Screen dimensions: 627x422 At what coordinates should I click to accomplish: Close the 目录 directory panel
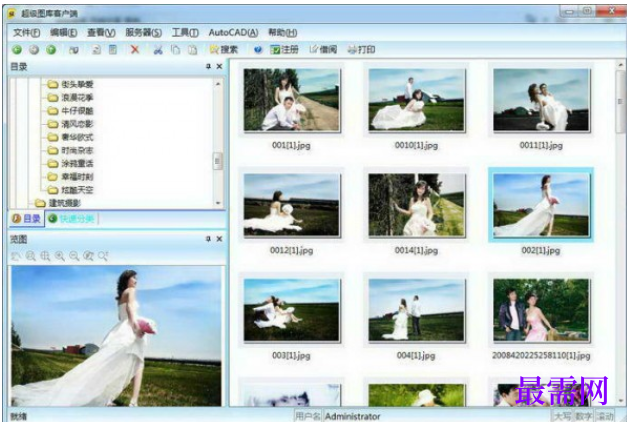(219, 66)
